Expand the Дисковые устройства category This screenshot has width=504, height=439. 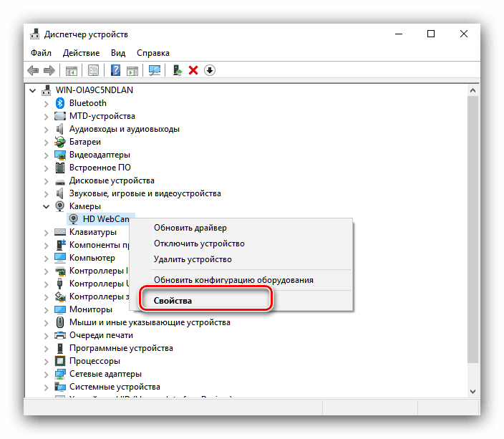47,181
